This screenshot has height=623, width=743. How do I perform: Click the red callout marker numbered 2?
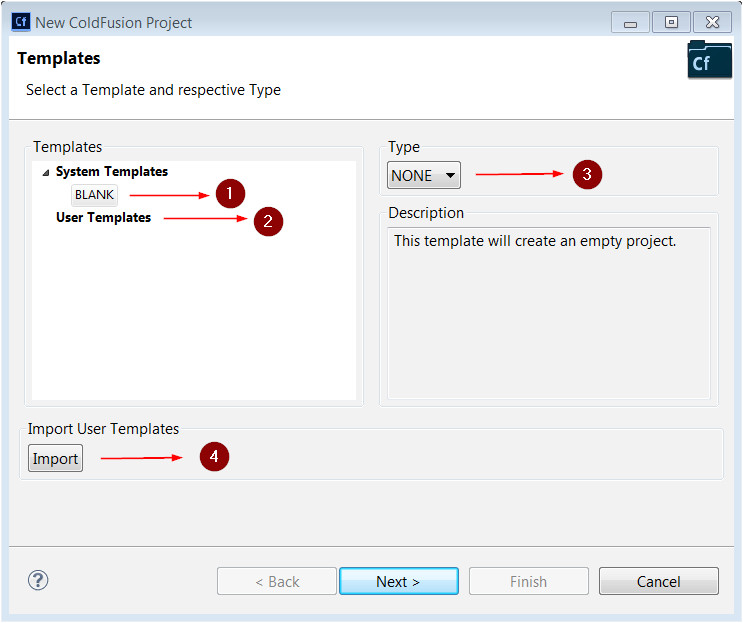(268, 221)
